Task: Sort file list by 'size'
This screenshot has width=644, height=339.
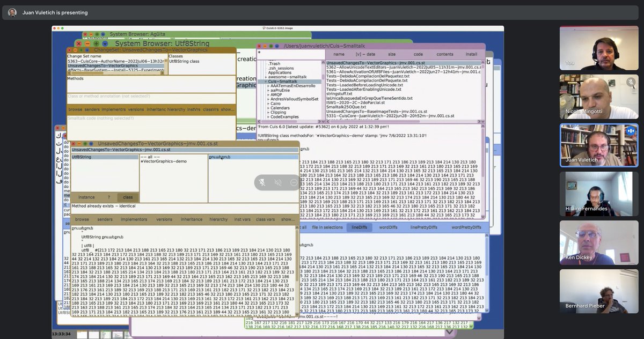Action: (x=392, y=54)
